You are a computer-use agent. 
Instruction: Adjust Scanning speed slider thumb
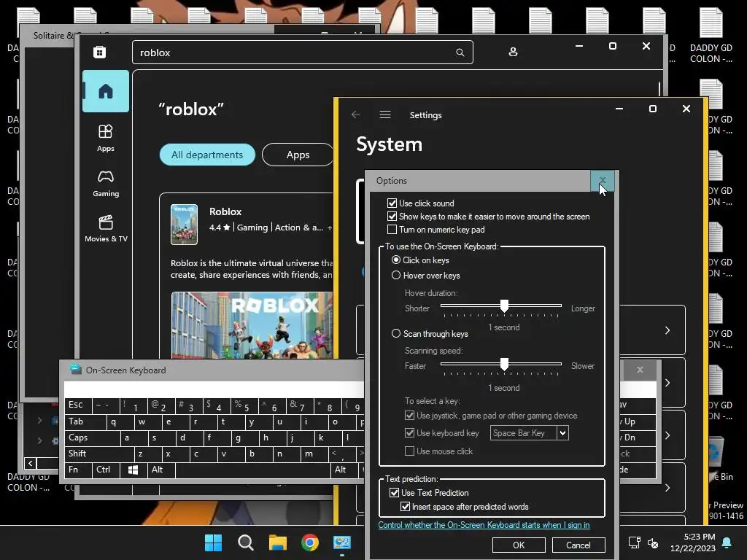[504, 365]
